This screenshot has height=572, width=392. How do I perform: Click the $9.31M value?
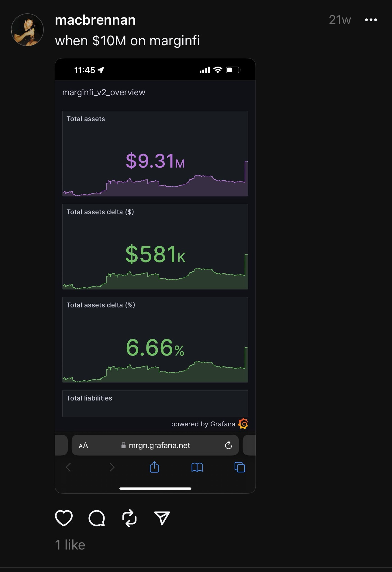[x=155, y=161]
